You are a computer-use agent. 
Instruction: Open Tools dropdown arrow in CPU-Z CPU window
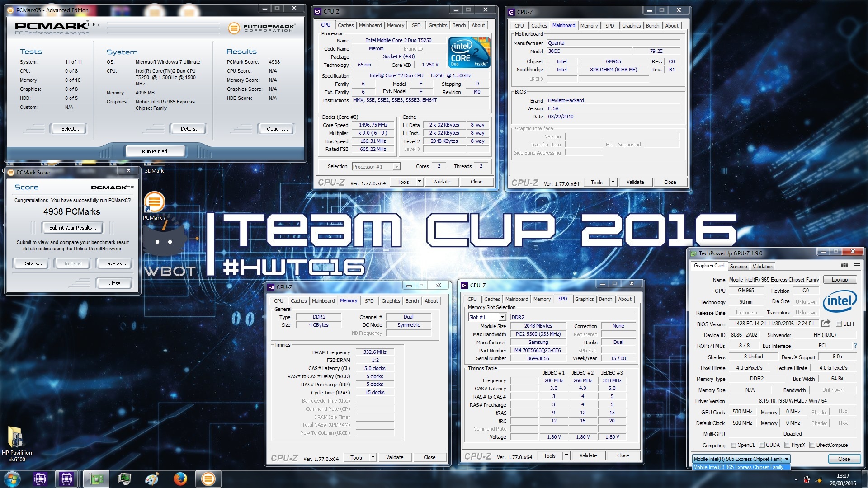(420, 182)
